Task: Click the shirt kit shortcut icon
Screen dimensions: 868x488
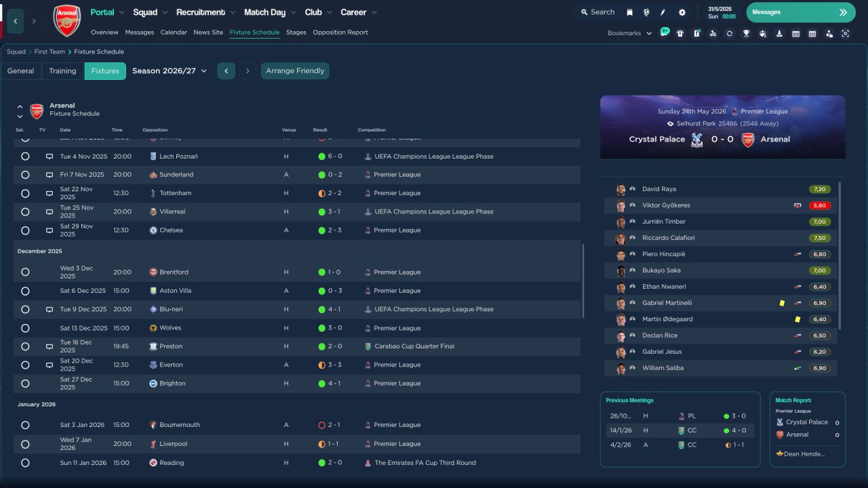Action: [x=680, y=33]
